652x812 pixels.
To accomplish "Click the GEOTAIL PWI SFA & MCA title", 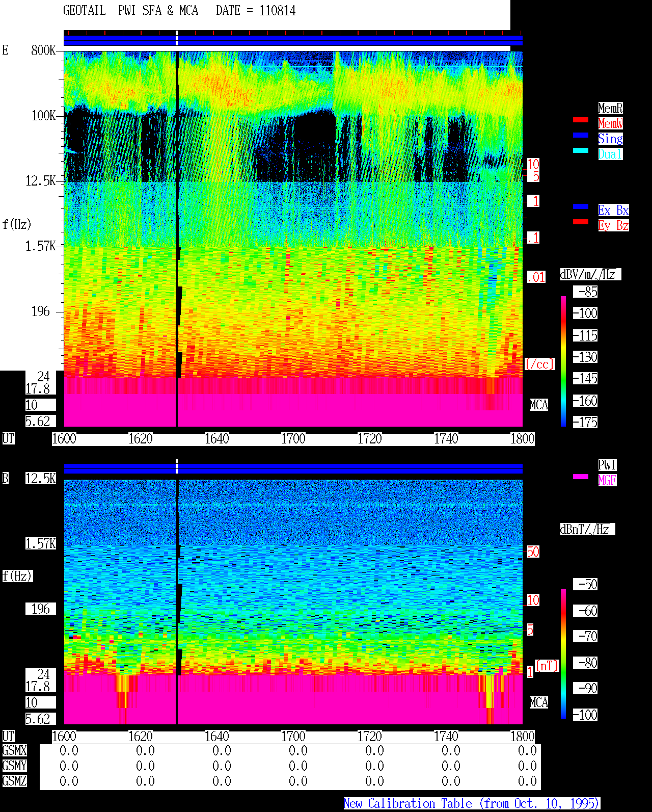I will coord(131,11).
